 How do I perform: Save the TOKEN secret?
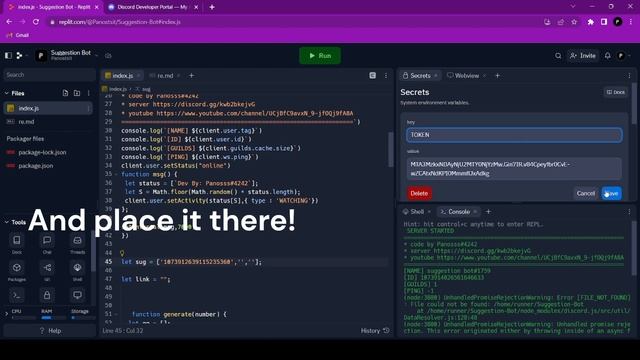pos(612,193)
